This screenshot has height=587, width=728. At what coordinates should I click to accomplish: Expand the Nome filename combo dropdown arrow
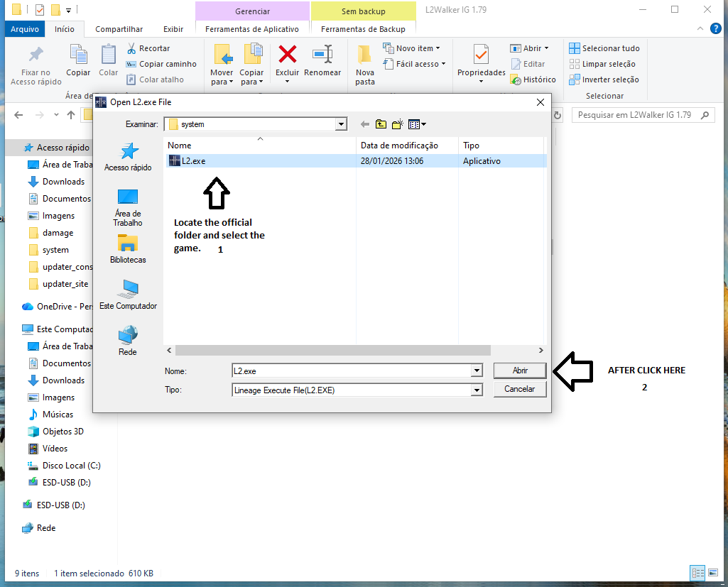(x=477, y=371)
